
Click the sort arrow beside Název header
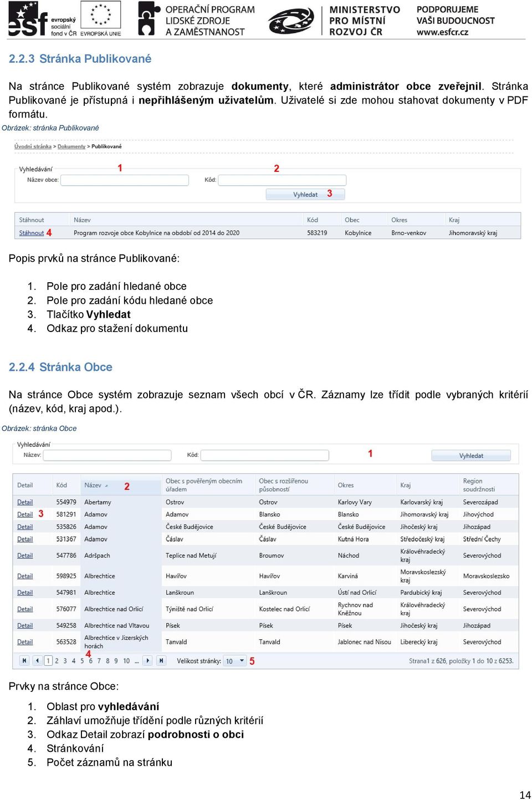pyautogui.click(x=106, y=486)
